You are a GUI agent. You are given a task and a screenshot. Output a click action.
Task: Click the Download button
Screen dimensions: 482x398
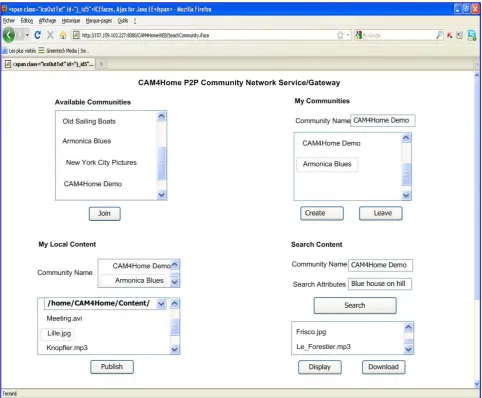point(384,367)
